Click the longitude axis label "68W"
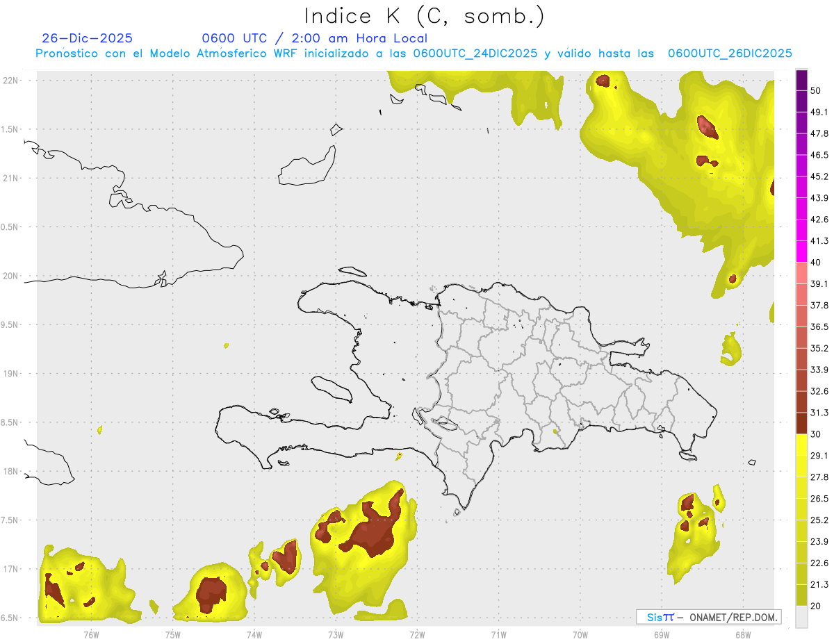The image size is (834, 644). tap(742, 634)
